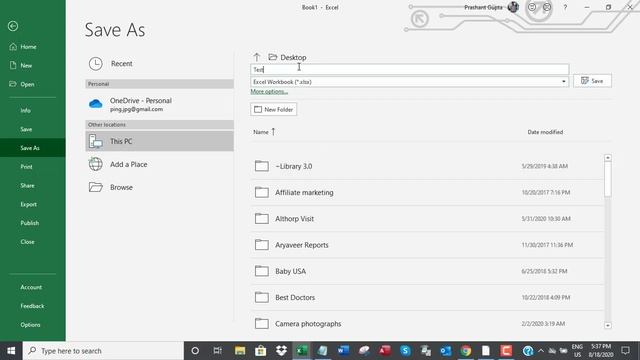Screen dimensions: 640x360
Task: Open the Baby USA folder
Action: tap(427, 271)
